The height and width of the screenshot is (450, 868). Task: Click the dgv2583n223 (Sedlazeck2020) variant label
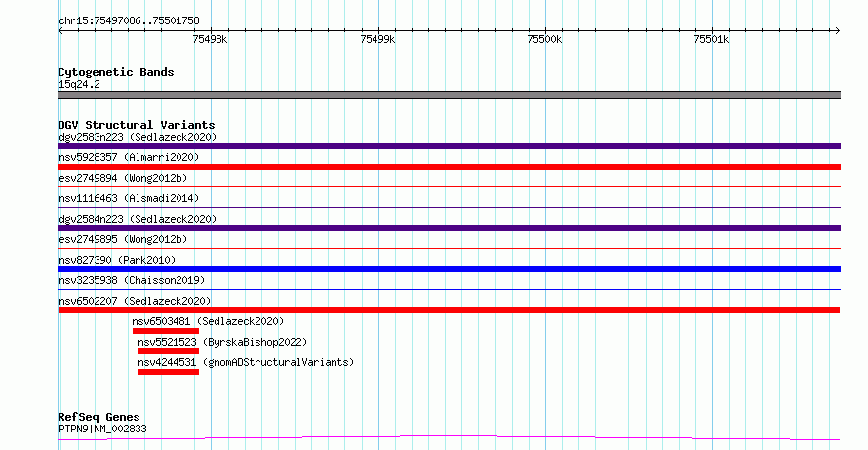tap(138, 137)
